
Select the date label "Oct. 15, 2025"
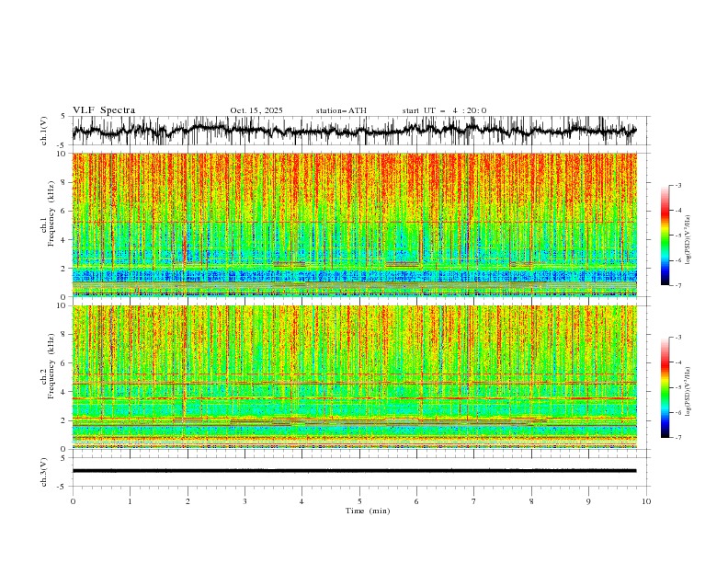(256, 110)
